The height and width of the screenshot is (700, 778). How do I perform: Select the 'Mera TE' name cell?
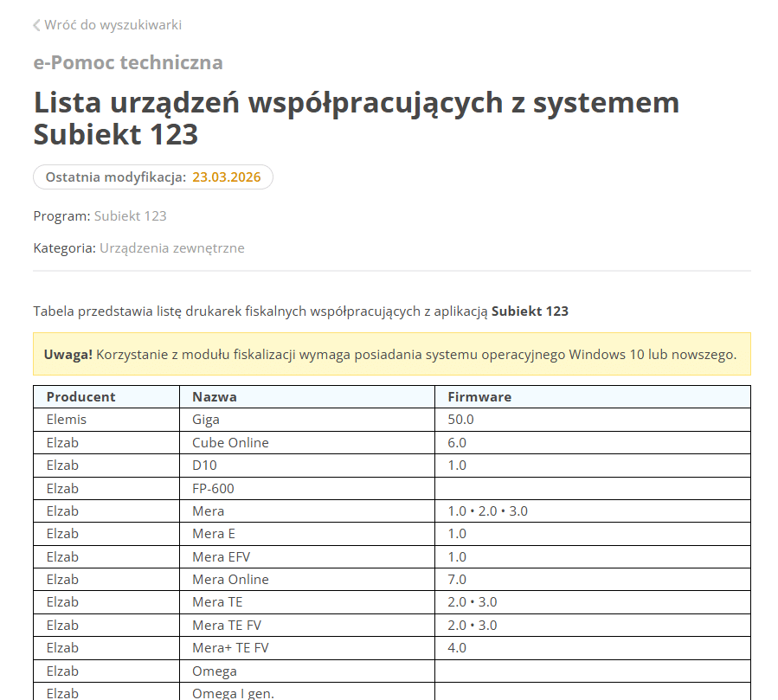(307, 602)
